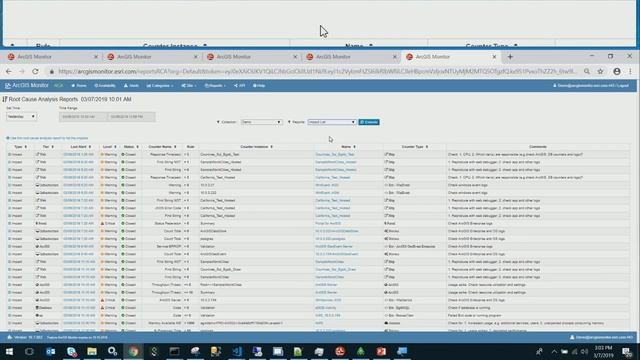This screenshot has width=640, height=360.
Task: Open the Alerts navigation item
Action: [x=131, y=86]
